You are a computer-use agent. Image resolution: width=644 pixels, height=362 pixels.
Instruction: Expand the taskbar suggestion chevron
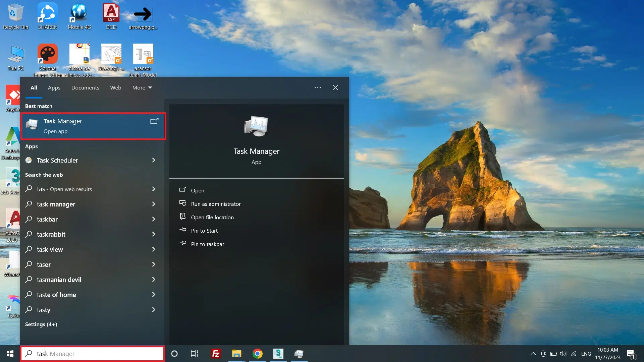pyautogui.click(x=154, y=219)
